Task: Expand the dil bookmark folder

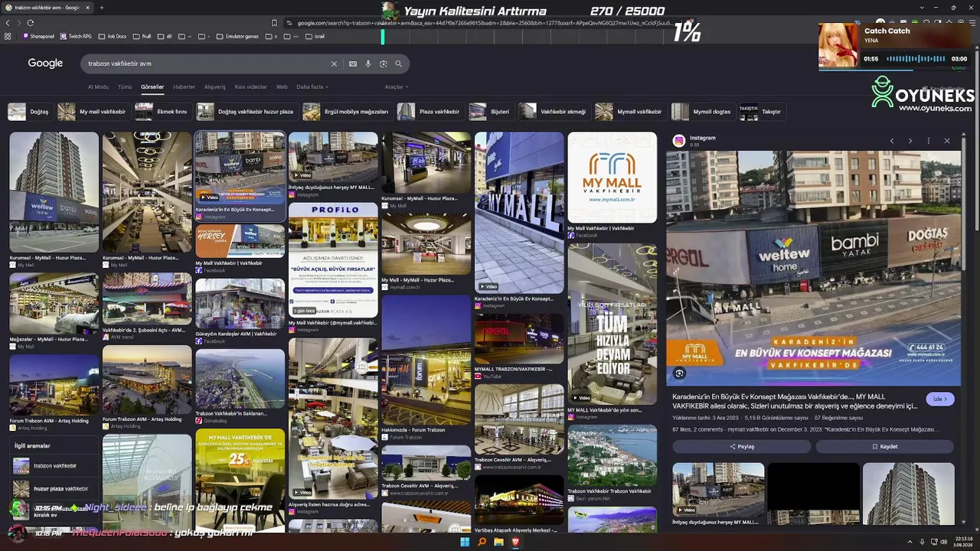Action: coord(165,36)
